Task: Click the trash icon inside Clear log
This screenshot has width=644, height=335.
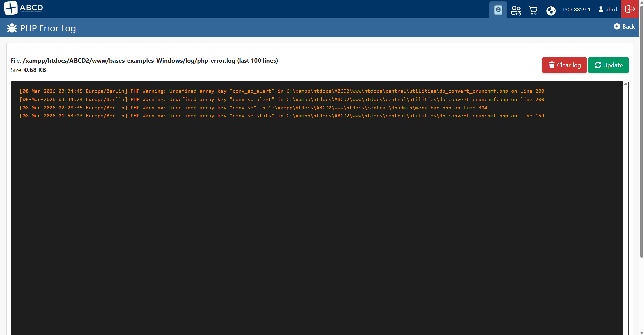Action: (x=552, y=65)
